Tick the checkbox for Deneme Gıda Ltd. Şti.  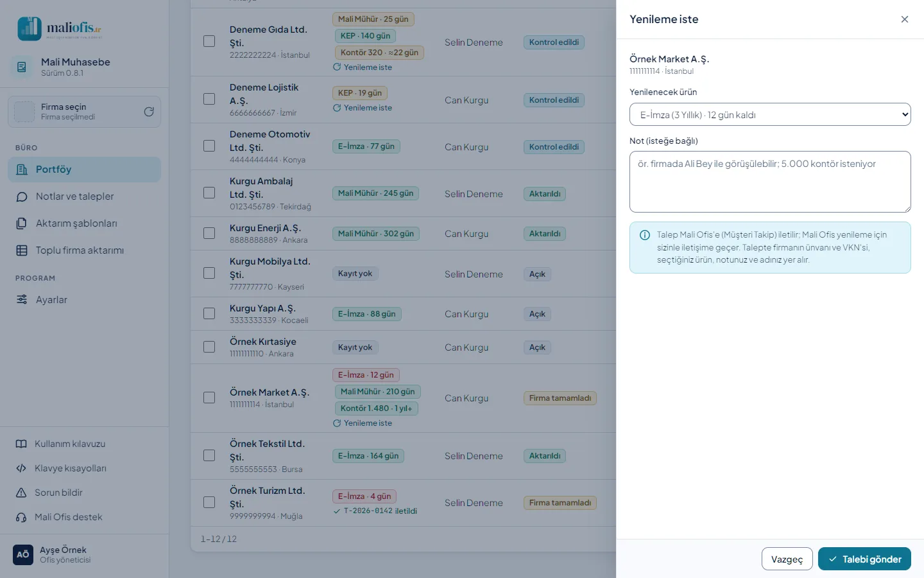[209, 41]
